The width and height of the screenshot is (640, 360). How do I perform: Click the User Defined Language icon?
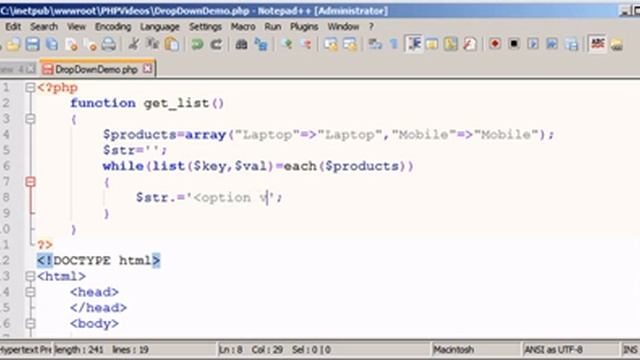432,44
